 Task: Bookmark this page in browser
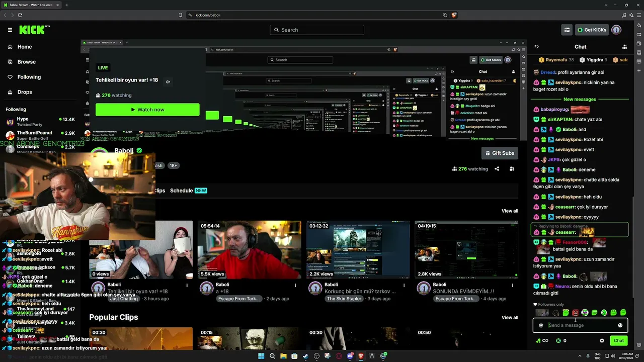(181, 15)
